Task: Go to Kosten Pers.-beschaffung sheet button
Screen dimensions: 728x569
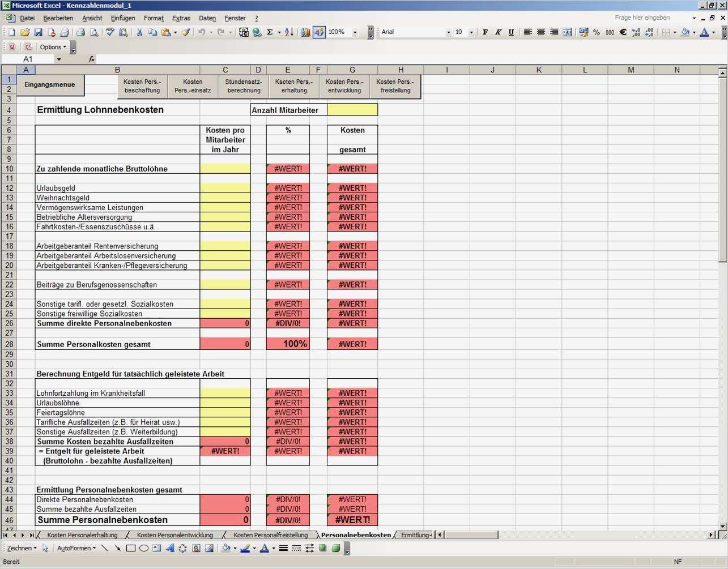Action: pyautogui.click(x=142, y=86)
